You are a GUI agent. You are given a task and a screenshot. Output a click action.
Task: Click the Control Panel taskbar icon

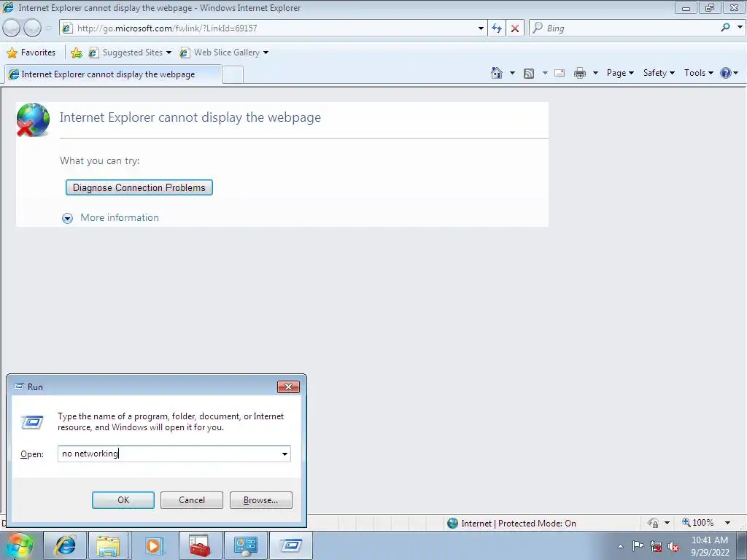245,545
